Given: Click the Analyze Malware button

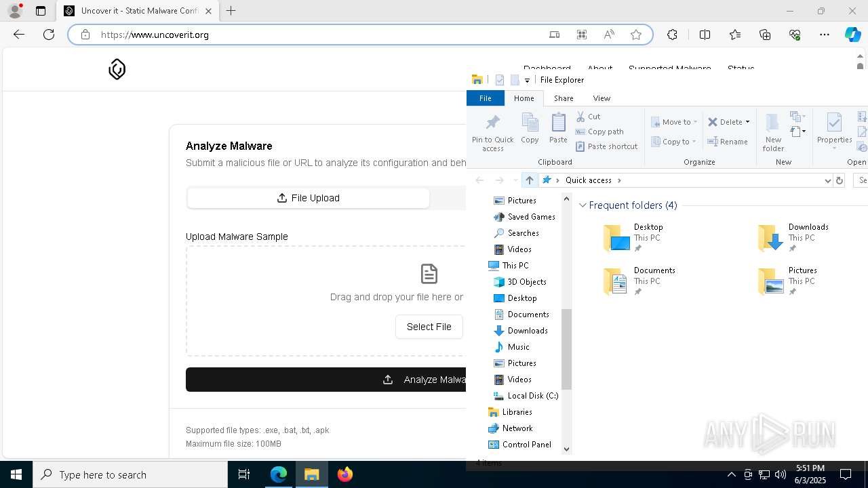Looking at the screenshot, I should tap(326, 380).
